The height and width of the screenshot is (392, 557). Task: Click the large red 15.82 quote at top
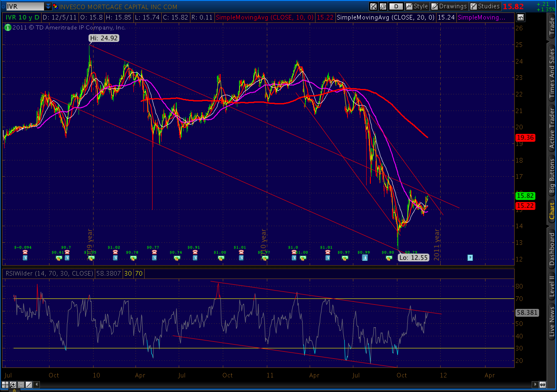tap(513, 6)
